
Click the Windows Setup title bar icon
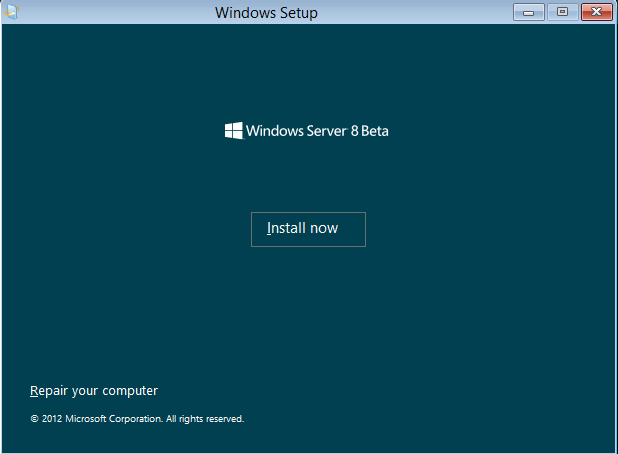pyautogui.click(x=12, y=11)
